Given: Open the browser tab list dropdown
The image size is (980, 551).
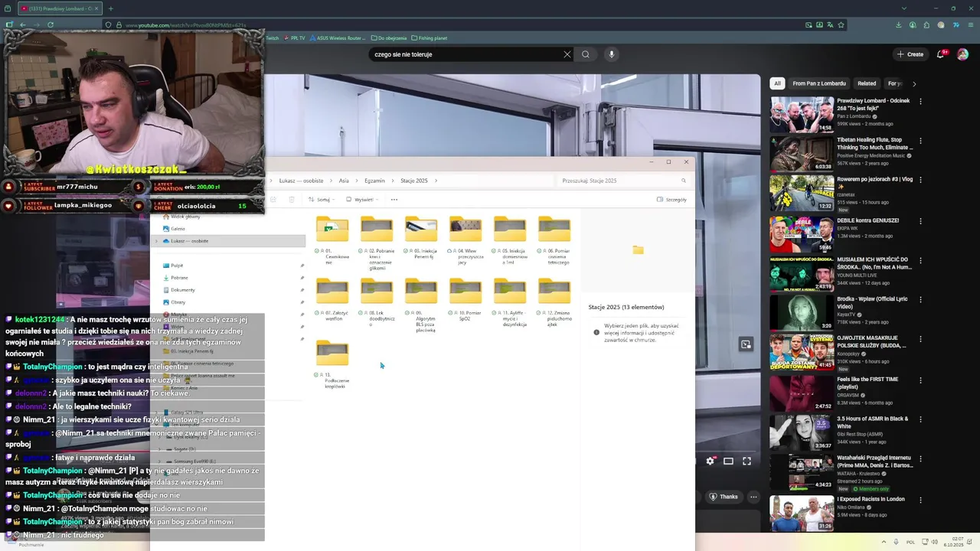Looking at the screenshot, I should [904, 8].
